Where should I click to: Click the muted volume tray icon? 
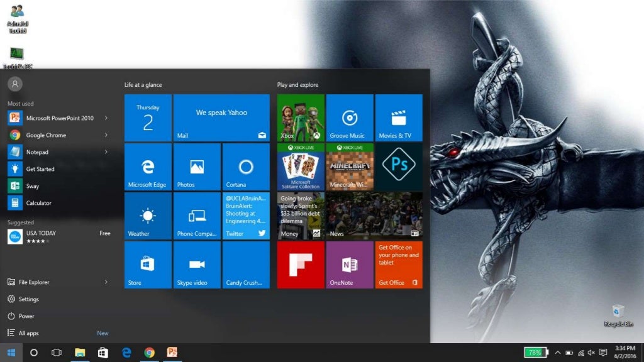(x=591, y=353)
